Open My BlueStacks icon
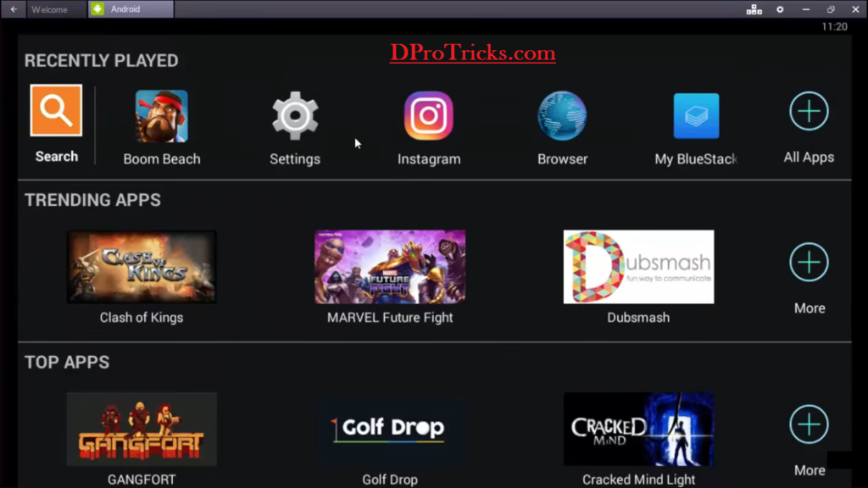868x488 pixels. (697, 115)
